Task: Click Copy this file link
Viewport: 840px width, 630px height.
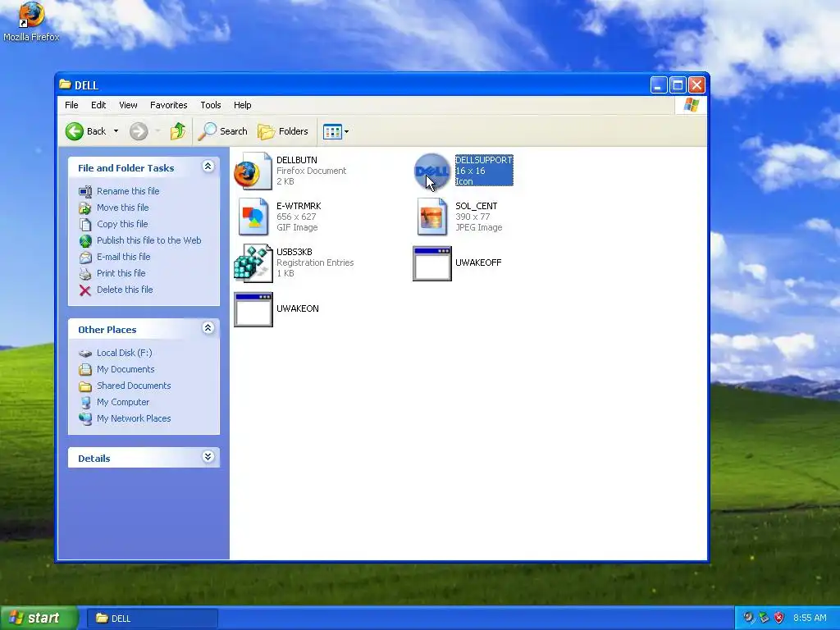Action: (x=122, y=224)
